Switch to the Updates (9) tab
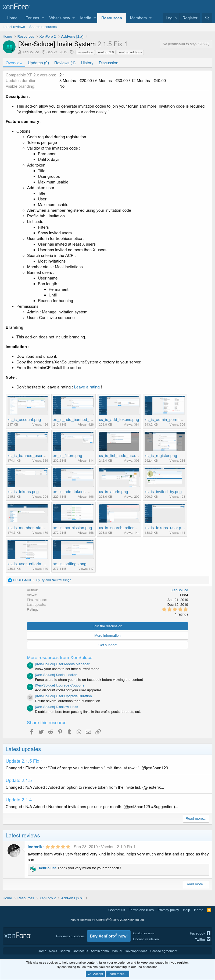Screen dimensions: 215x980 [x=38, y=63]
